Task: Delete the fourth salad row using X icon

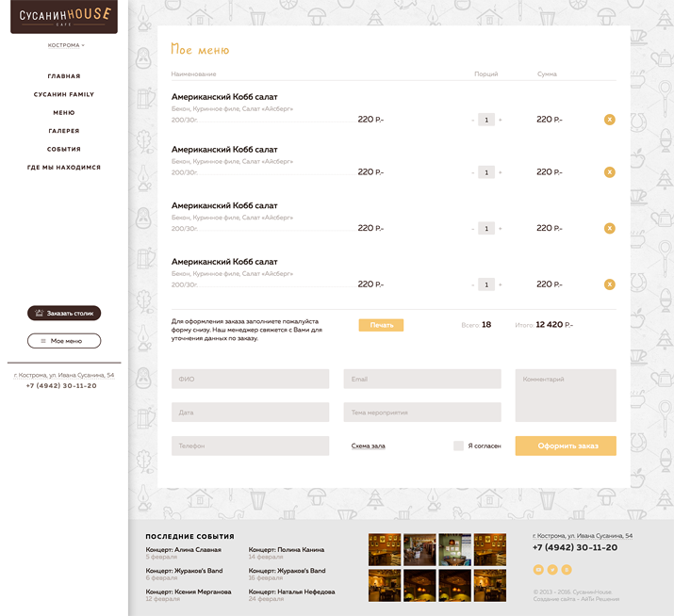Action: 609,284
